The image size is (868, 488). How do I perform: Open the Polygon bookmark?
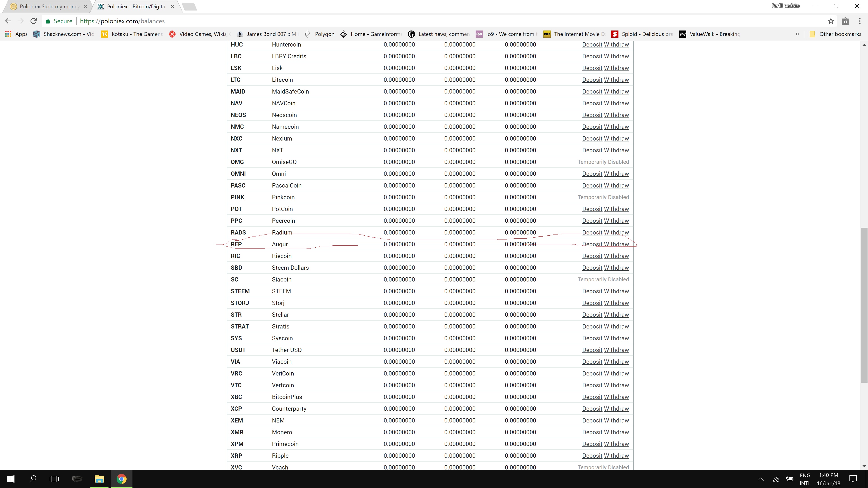pos(319,34)
